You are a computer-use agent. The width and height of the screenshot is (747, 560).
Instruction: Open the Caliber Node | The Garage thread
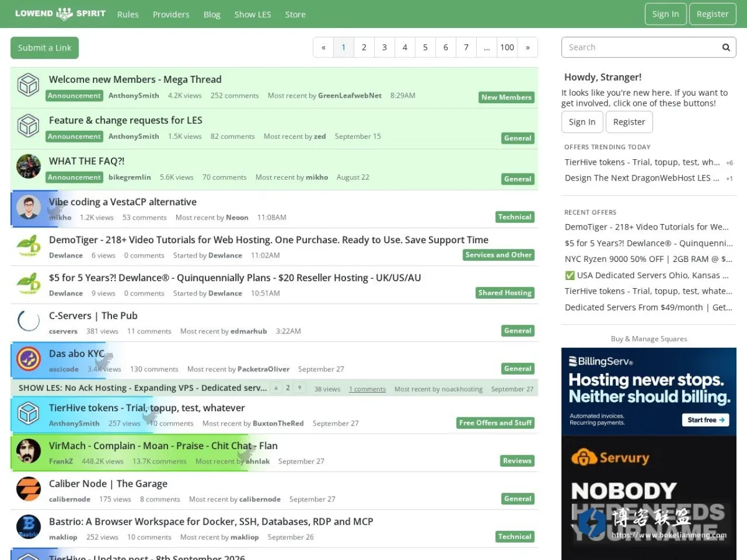(108, 483)
